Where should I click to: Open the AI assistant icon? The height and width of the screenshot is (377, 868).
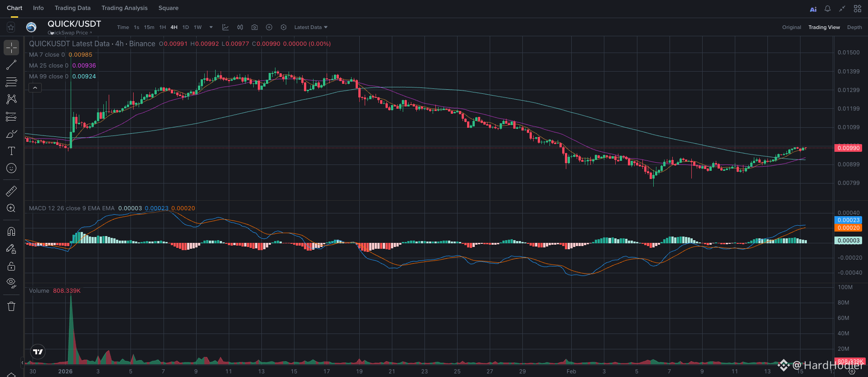[813, 9]
